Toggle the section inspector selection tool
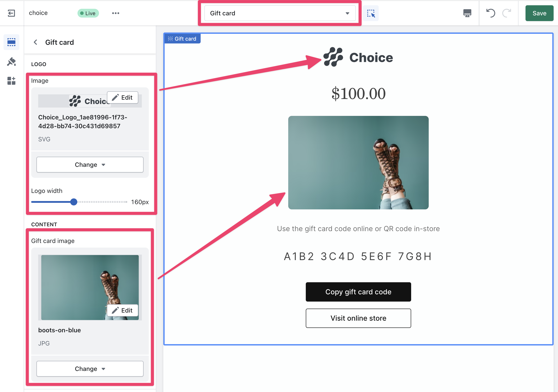 pyautogui.click(x=371, y=13)
